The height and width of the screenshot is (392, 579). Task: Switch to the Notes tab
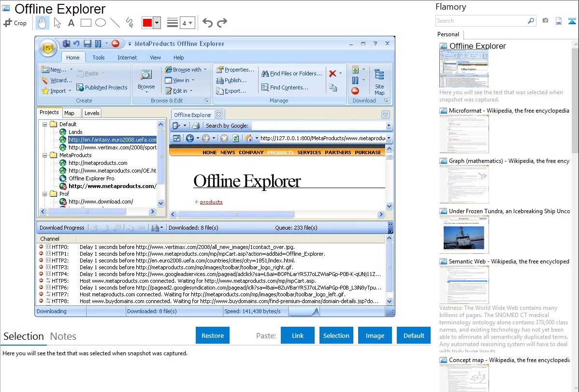tap(63, 336)
